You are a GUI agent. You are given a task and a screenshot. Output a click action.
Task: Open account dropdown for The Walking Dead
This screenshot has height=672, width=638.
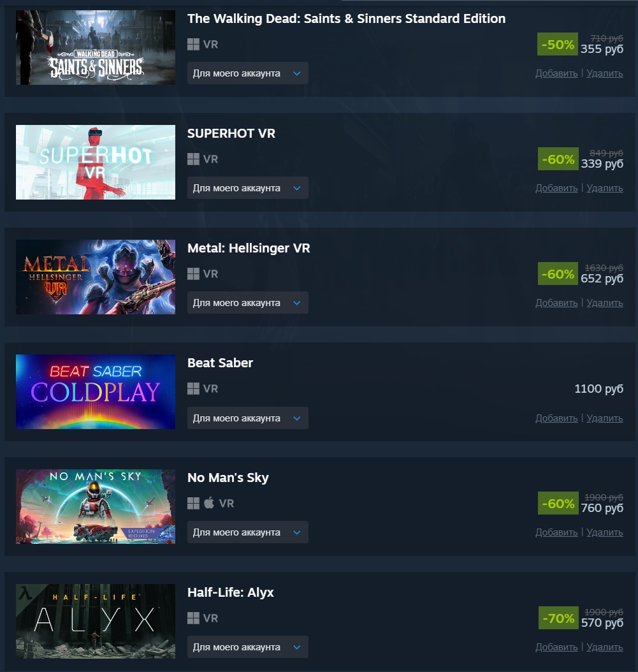248,73
